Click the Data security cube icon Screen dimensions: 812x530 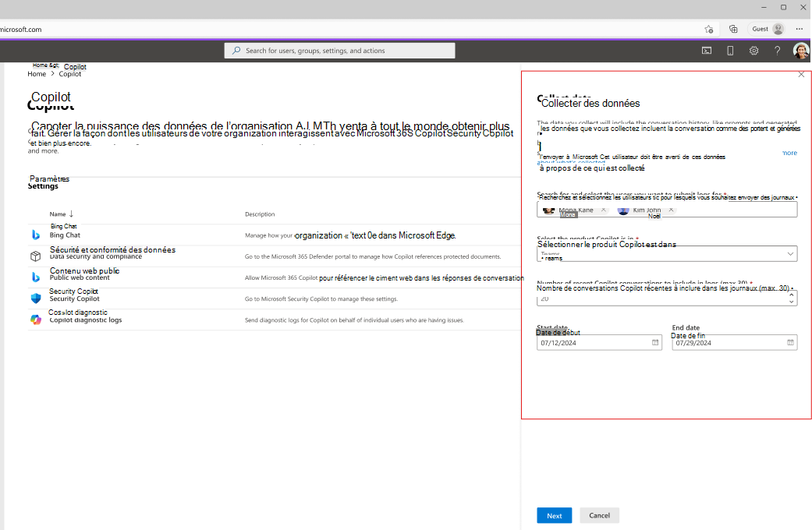pyautogui.click(x=36, y=256)
